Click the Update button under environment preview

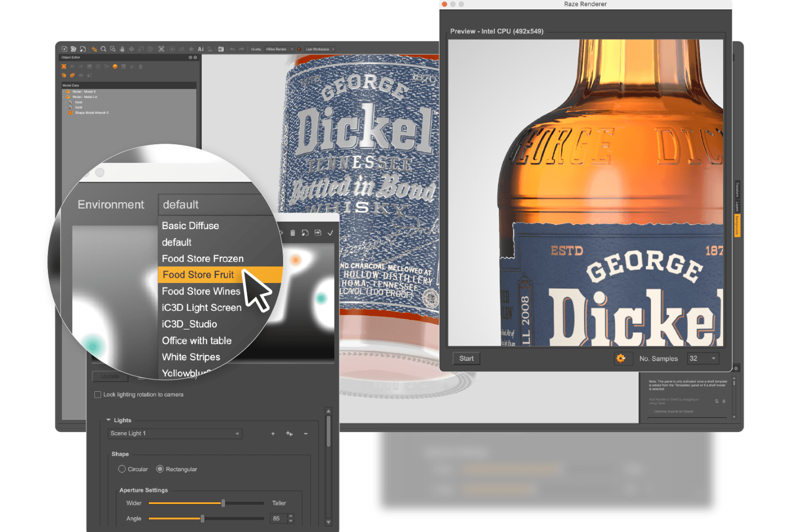coord(110,376)
